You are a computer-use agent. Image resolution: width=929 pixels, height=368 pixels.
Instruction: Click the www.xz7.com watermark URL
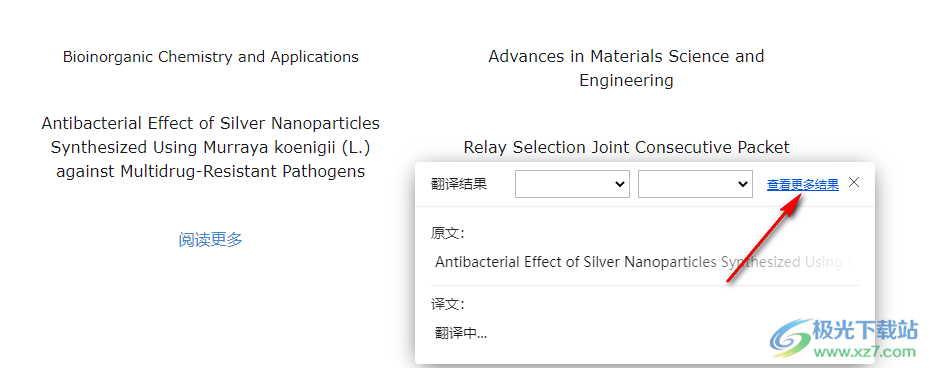coord(866,351)
